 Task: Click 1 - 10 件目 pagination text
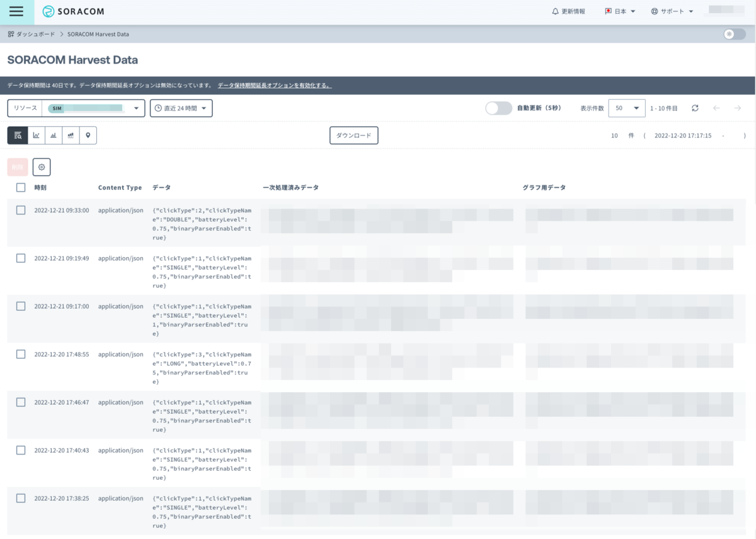click(664, 108)
